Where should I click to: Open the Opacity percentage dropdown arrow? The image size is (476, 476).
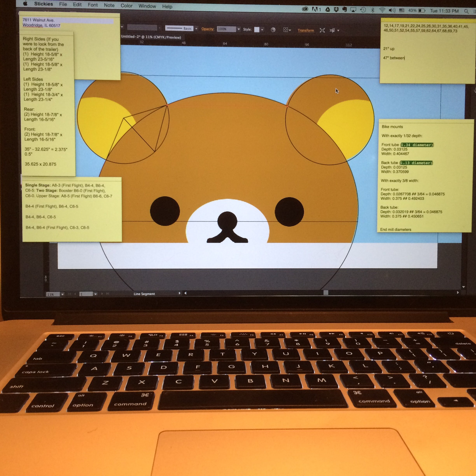pyautogui.click(x=239, y=29)
